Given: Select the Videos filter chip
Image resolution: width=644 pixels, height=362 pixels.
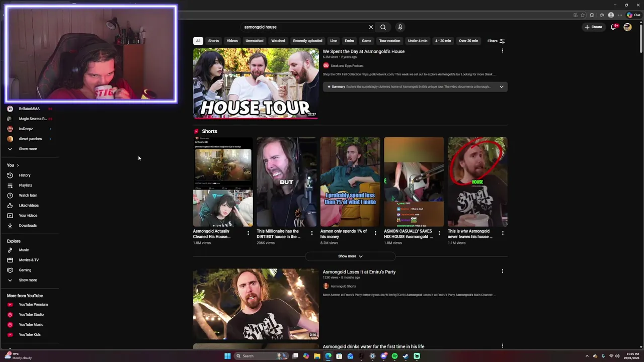Looking at the screenshot, I should tap(232, 41).
